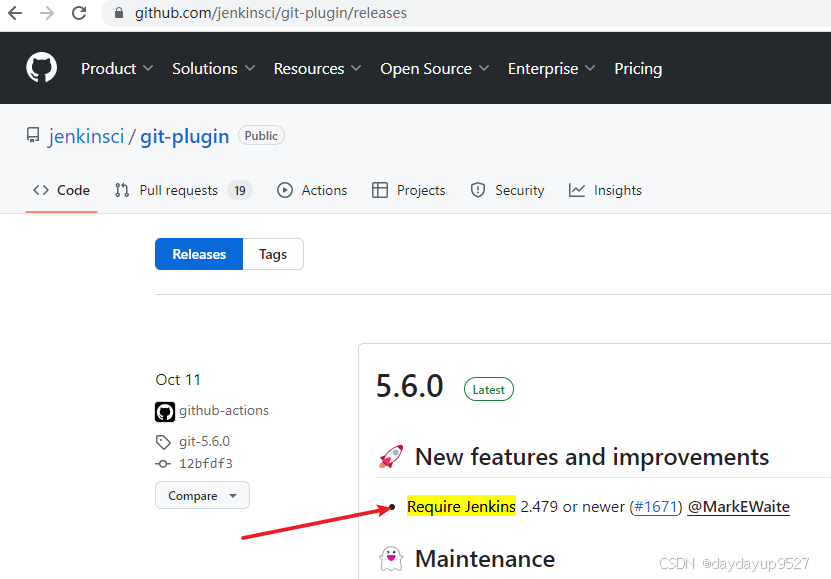Click the Require Jenkins highlighted text
The height and width of the screenshot is (579, 831).
click(x=461, y=506)
